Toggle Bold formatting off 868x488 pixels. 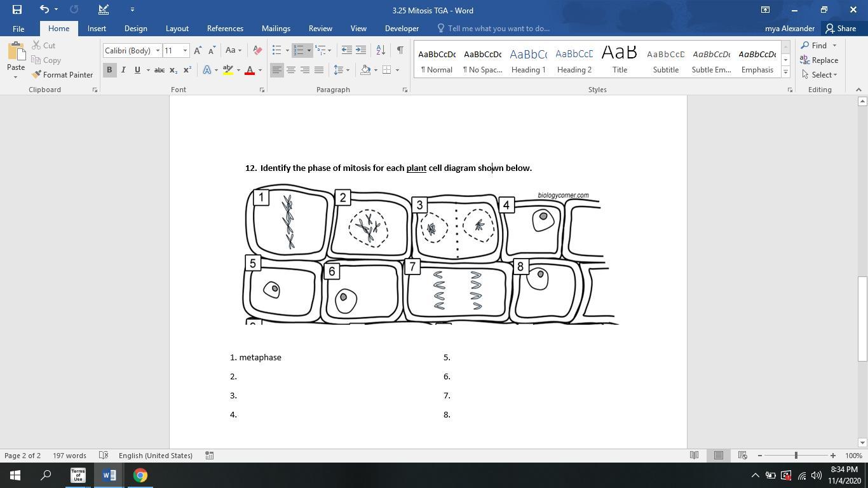tap(109, 70)
